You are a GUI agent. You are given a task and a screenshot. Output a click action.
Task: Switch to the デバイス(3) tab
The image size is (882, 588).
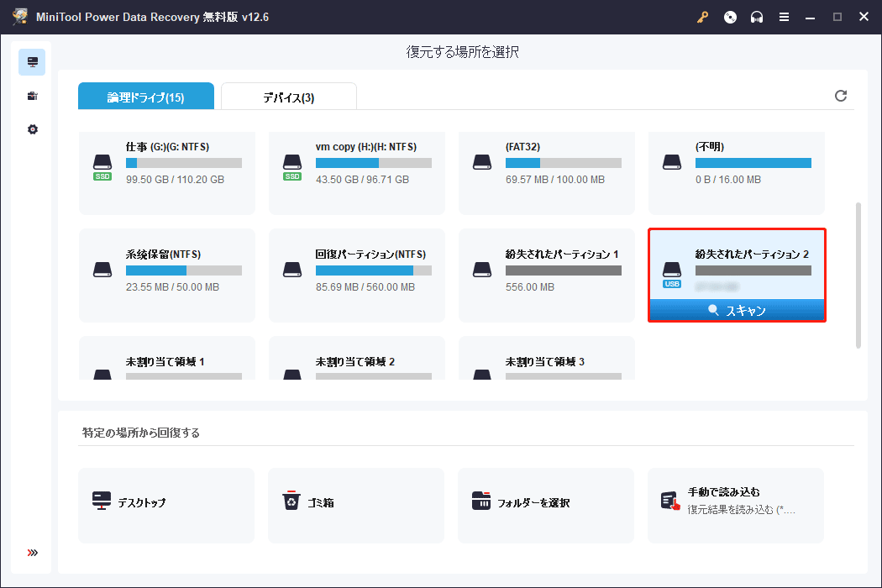pyautogui.click(x=288, y=97)
